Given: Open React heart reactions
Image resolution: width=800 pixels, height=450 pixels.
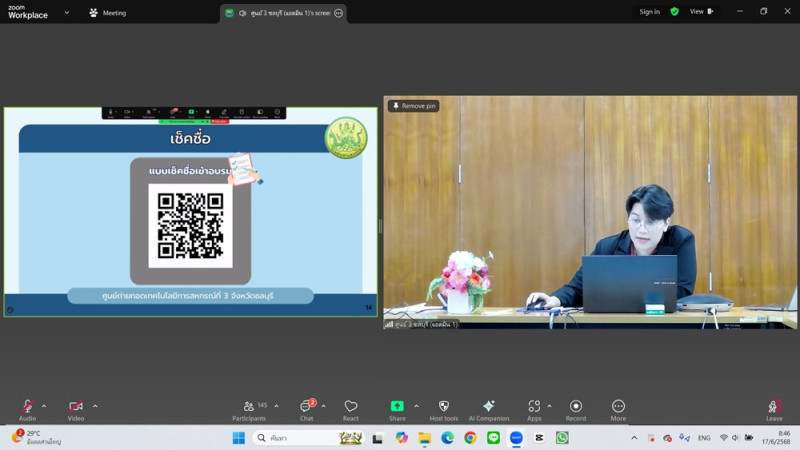Looking at the screenshot, I should pos(351,410).
